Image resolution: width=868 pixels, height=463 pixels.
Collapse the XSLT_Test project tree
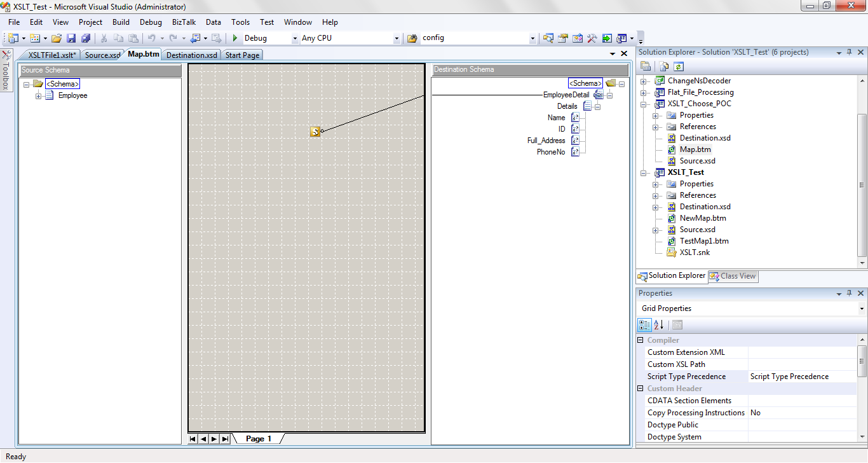(x=644, y=172)
